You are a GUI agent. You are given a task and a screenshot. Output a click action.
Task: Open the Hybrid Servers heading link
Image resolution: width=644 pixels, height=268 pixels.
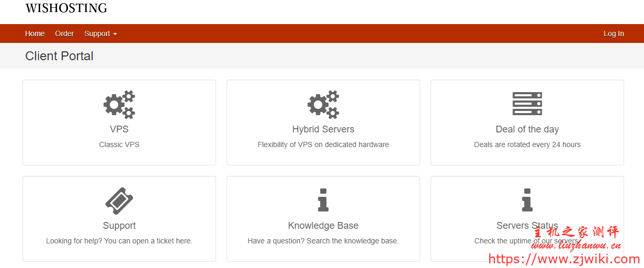323,129
